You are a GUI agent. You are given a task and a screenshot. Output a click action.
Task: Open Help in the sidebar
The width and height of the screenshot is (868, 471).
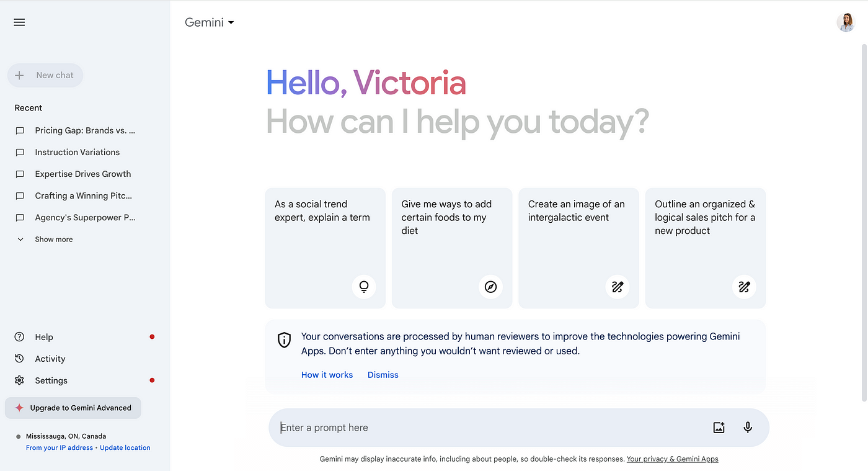43,337
